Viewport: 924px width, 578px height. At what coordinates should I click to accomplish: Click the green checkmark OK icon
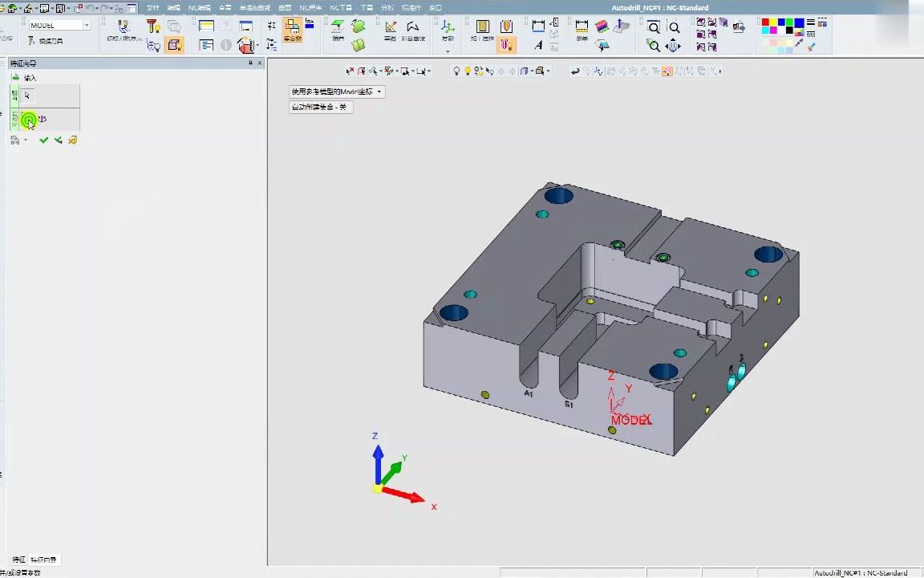[44, 140]
